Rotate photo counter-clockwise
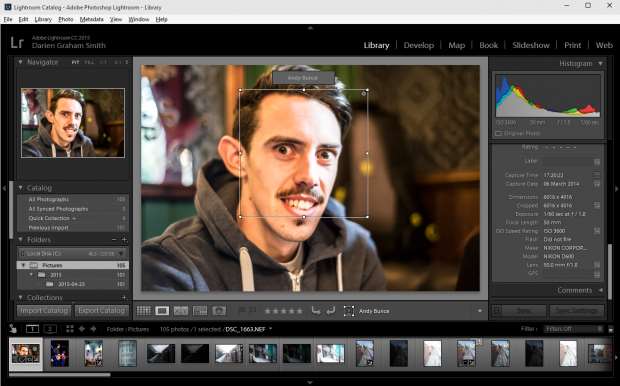This screenshot has height=386, width=620. [315, 311]
